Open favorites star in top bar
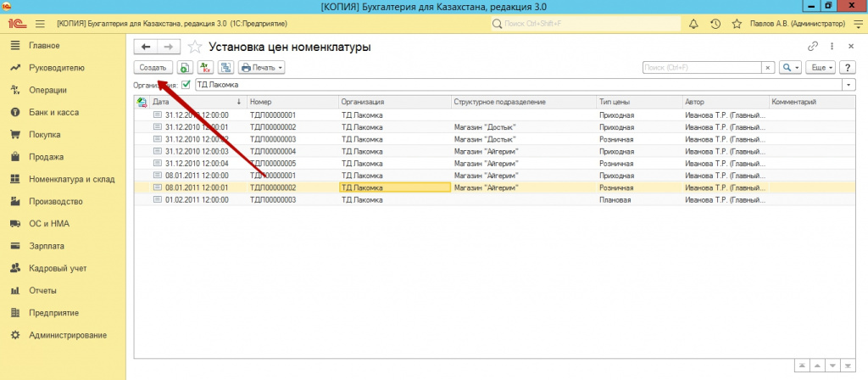The height and width of the screenshot is (380, 868). click(x=737, y=24)
